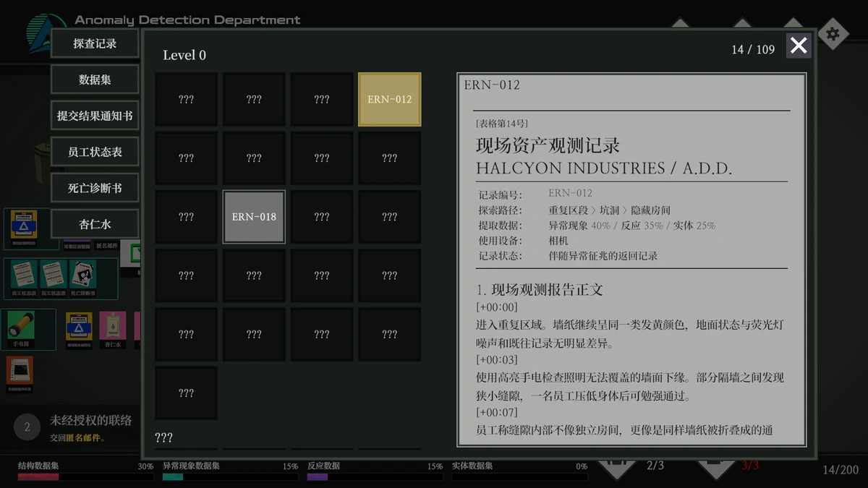Click the 未经授权的联络 quest title
The image size is (868, 488).
[91, 421]
